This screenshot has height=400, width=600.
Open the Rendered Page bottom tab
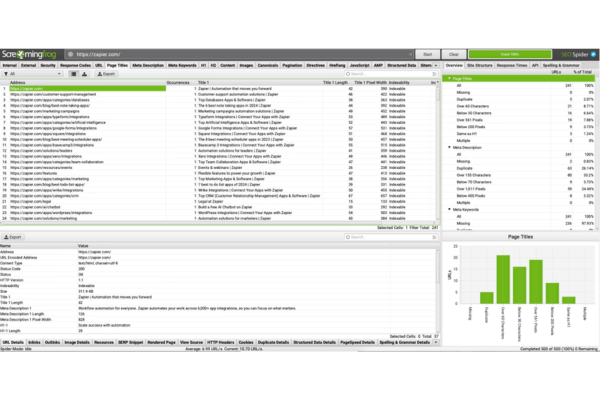161,342
